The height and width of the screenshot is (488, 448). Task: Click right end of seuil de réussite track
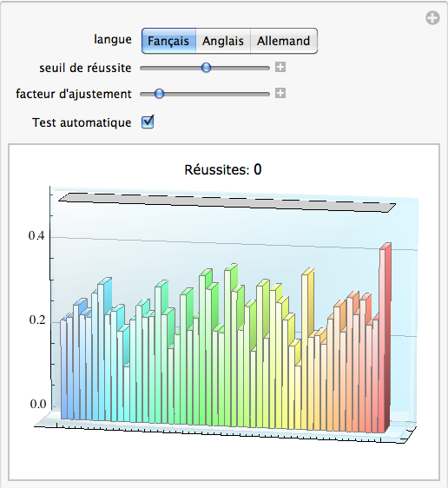[267, 68]
